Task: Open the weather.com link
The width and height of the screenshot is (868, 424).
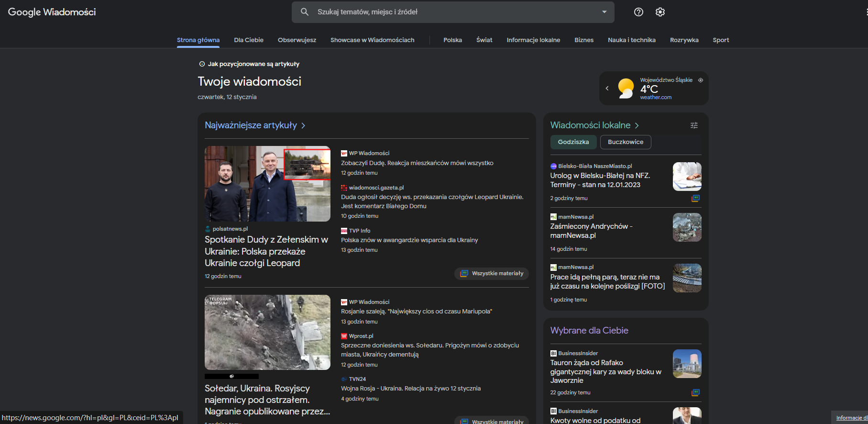Action: click(656, 97)
